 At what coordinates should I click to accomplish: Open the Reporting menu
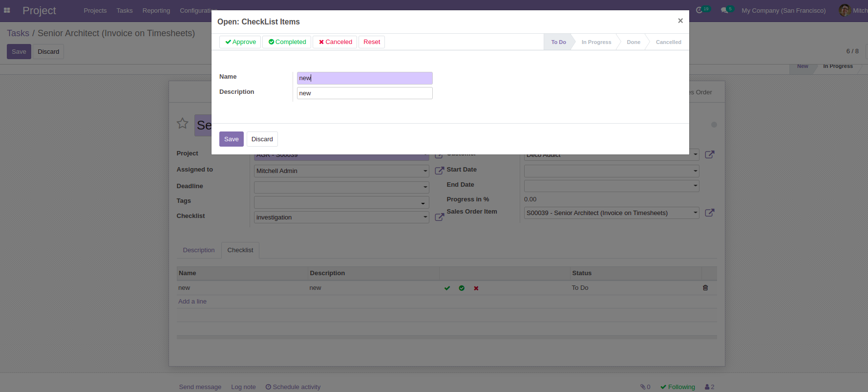[156, 10]
